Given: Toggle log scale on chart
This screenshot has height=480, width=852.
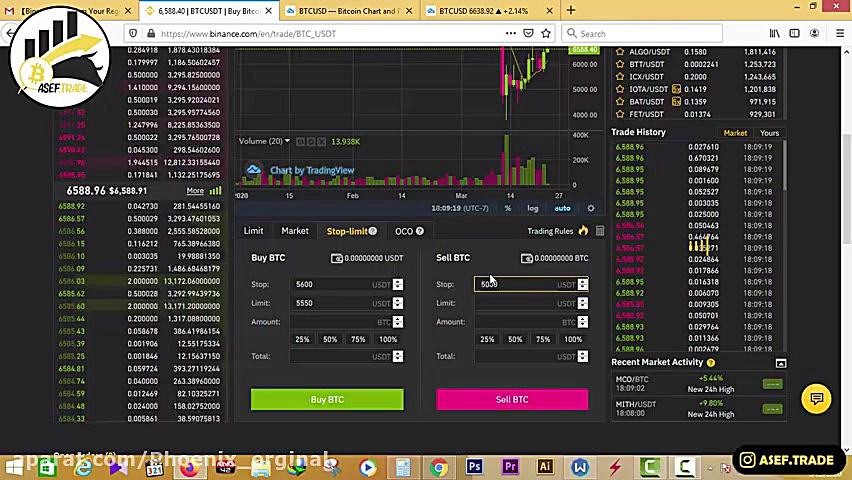Looking at the screenshot, I should click(x=532, y=208).
